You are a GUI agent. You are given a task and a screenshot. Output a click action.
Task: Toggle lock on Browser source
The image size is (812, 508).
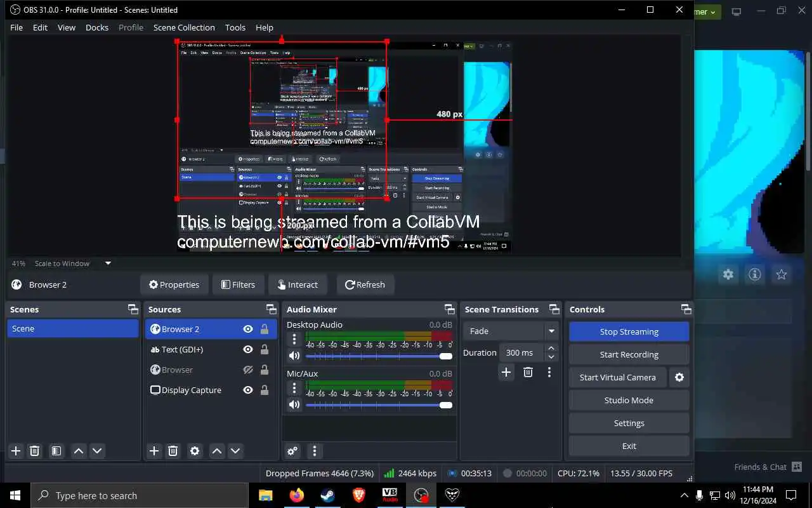point(265,370)
